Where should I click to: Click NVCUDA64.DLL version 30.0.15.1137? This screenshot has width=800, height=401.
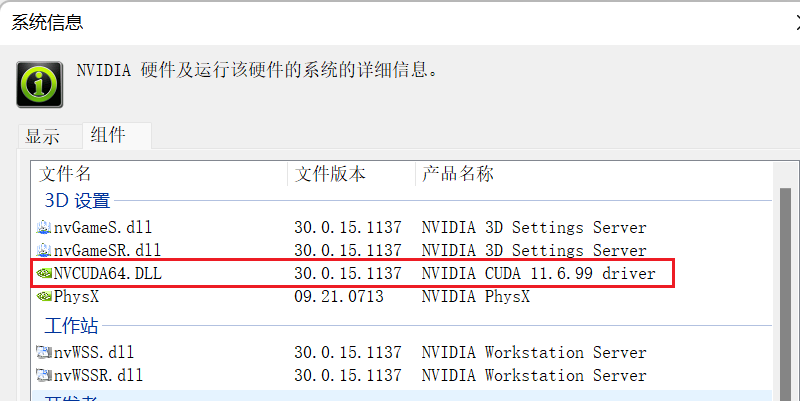(x=348, y=273)
